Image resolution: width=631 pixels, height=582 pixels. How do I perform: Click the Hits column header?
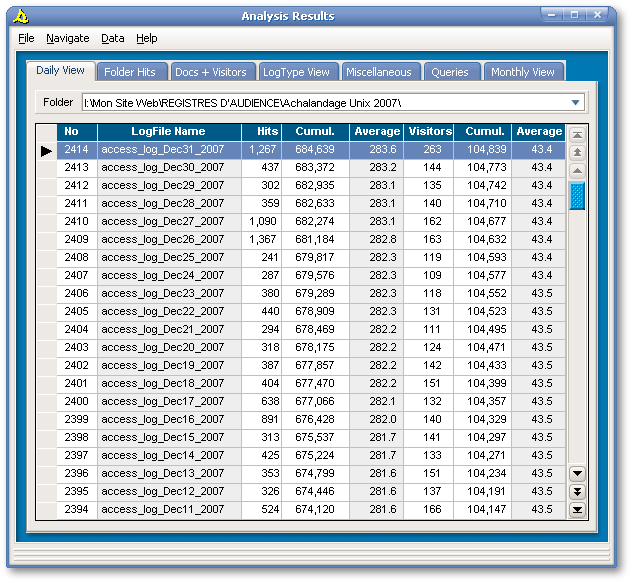267,131
